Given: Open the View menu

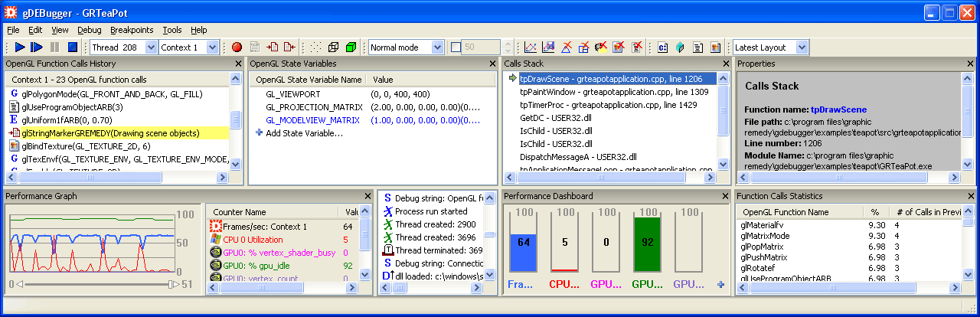Looking at the screenshot, I should [x=60, y=30].
